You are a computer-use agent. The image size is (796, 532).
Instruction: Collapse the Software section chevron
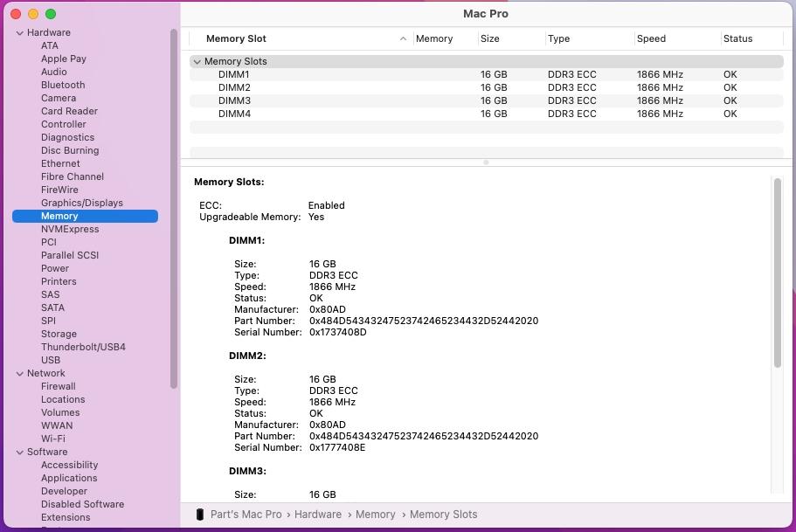tap(20, 453)
